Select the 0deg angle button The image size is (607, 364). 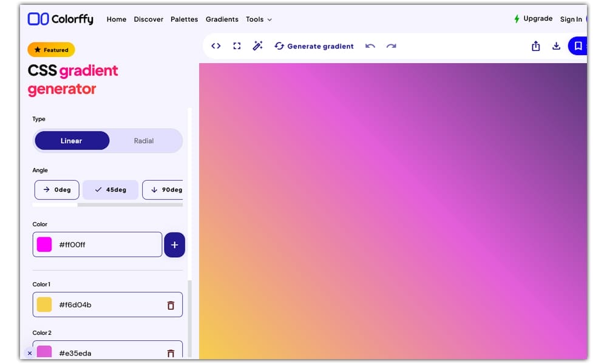pos(56,189)
